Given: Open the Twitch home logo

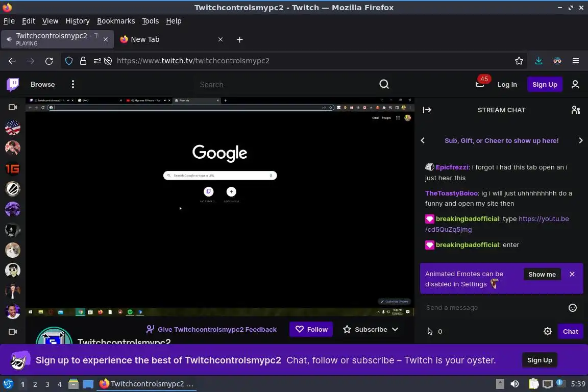Looking at the screenshot, I should coord(13,84).
